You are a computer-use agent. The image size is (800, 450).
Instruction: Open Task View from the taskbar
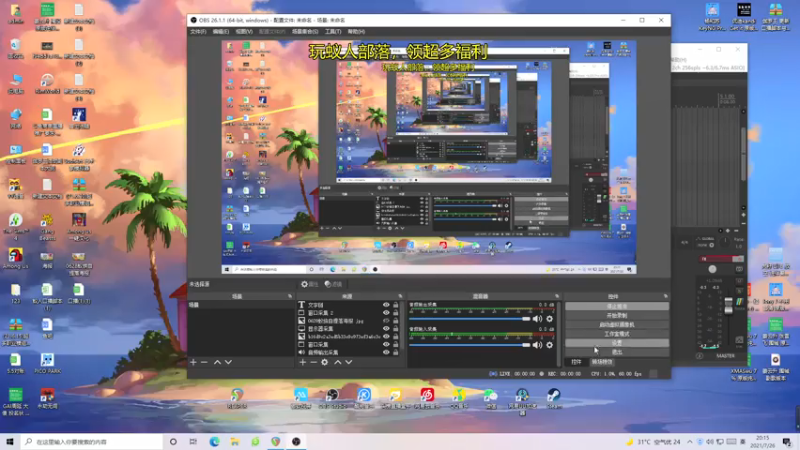(193, 442)
